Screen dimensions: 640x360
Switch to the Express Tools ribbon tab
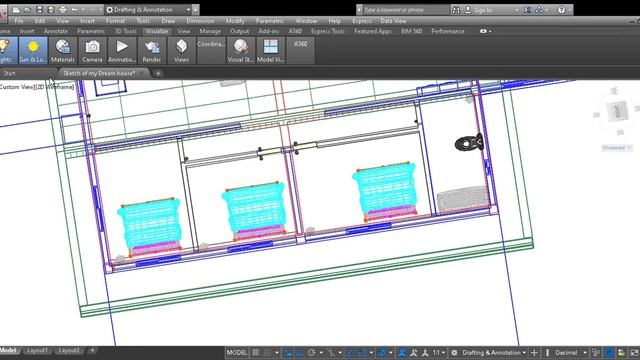pyautogui.click(x=328, y=31)
